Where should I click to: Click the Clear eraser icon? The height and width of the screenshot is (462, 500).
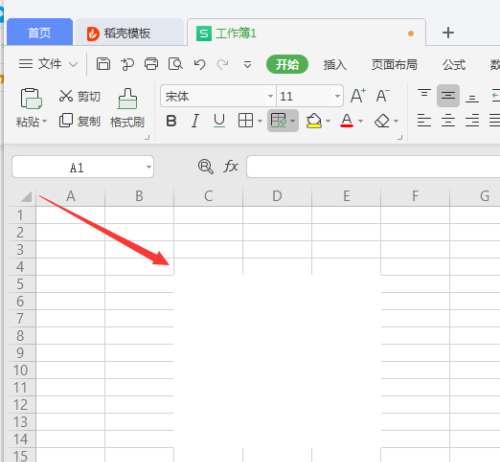tap(382, 121)
